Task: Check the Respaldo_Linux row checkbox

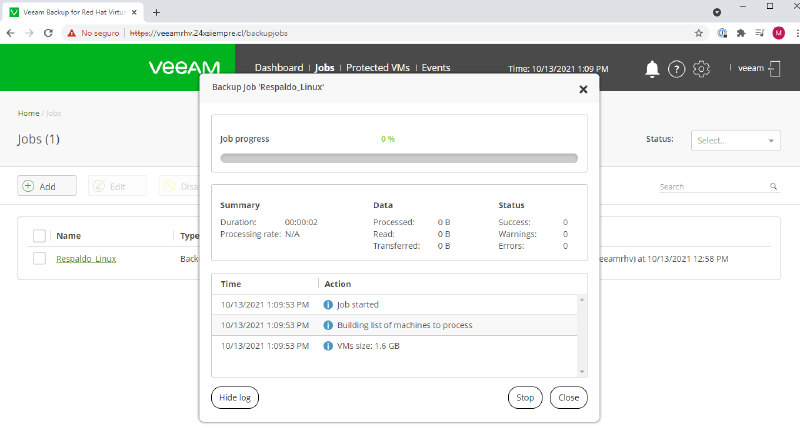Action: (x=39, y=259)
